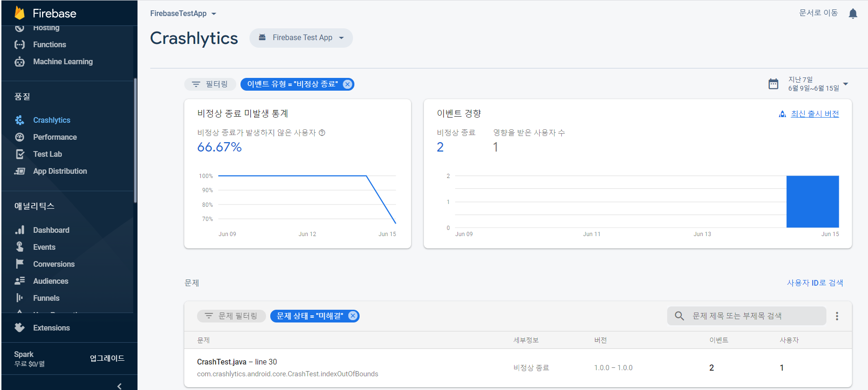
Task: Select App Distribution menu label
Action: (60, 171)
